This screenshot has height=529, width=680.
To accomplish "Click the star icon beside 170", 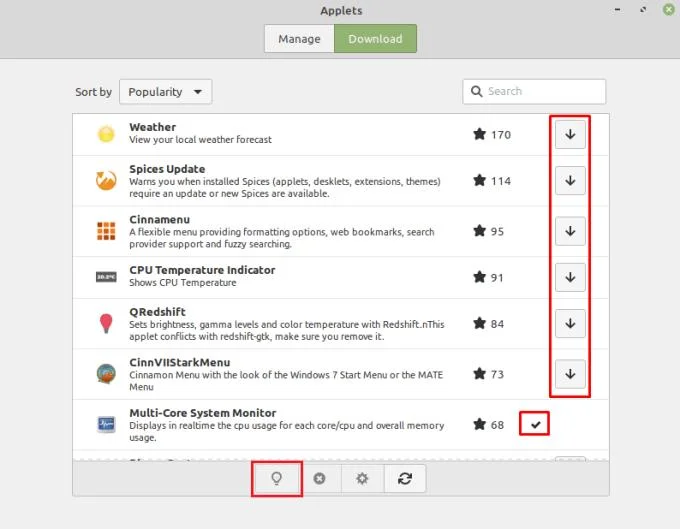I will pos(479,134).
